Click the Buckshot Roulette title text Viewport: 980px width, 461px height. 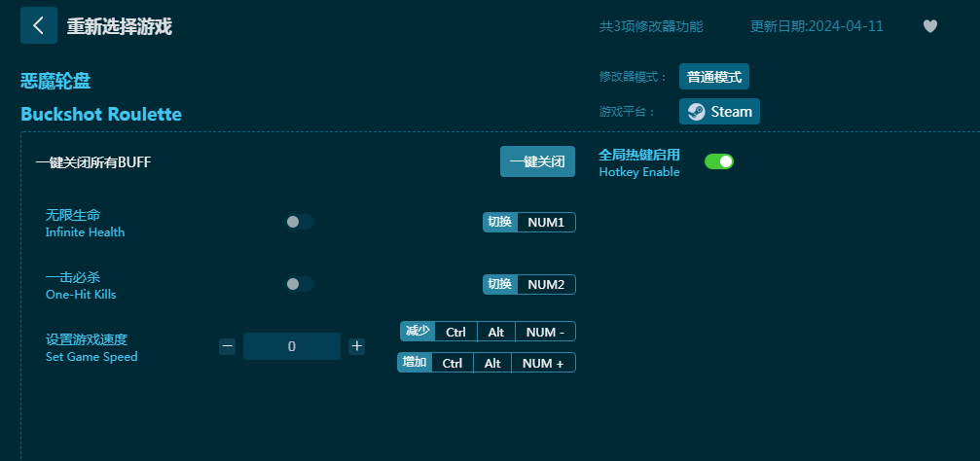(x=101, y=115)
